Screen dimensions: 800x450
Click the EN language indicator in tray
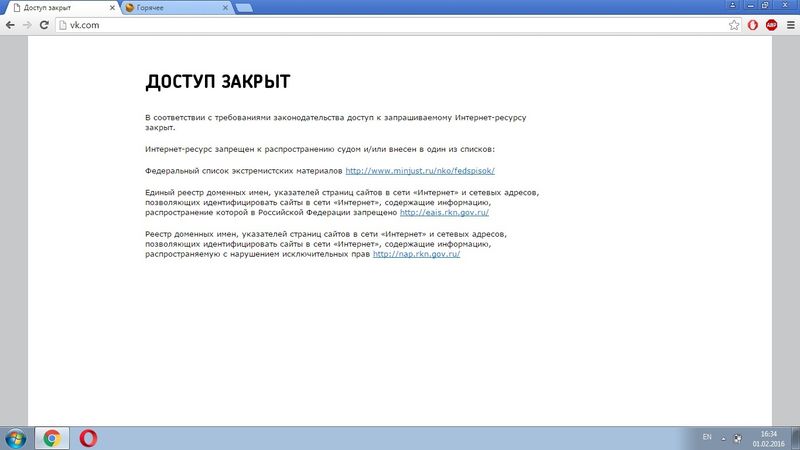tap(707, 437)
